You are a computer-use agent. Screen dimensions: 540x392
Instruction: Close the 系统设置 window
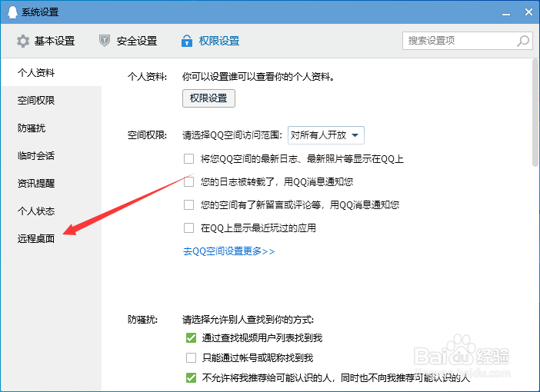tap(529, 12)
